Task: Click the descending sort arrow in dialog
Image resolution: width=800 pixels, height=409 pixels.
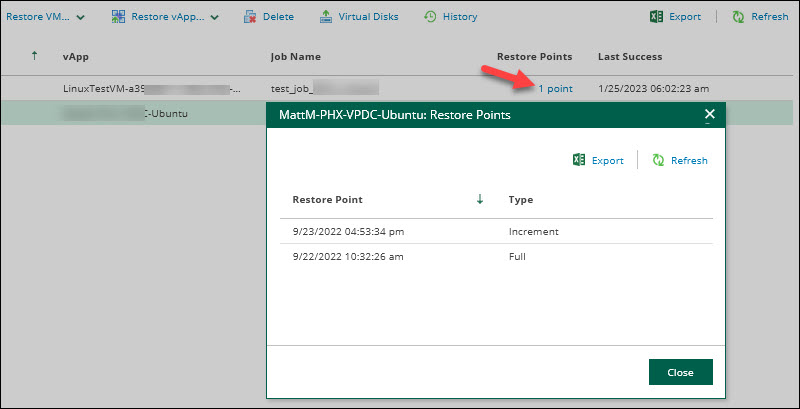Action: point(480,199)
